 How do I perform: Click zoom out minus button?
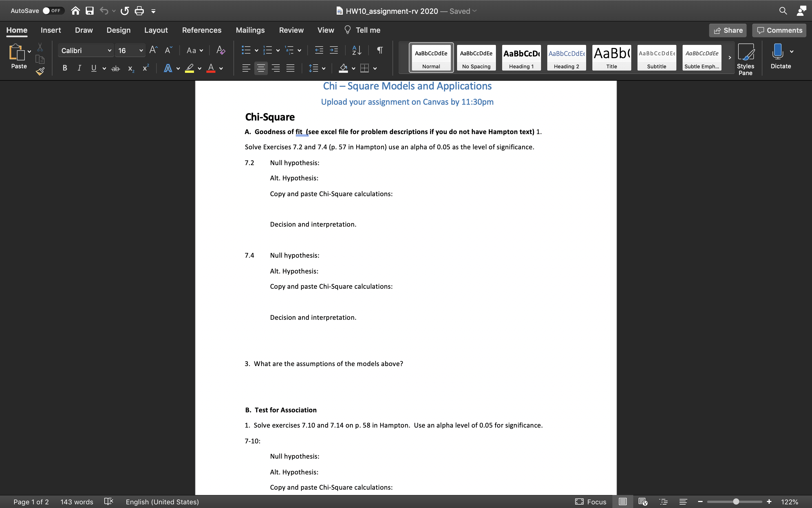(x=700, y=502)
